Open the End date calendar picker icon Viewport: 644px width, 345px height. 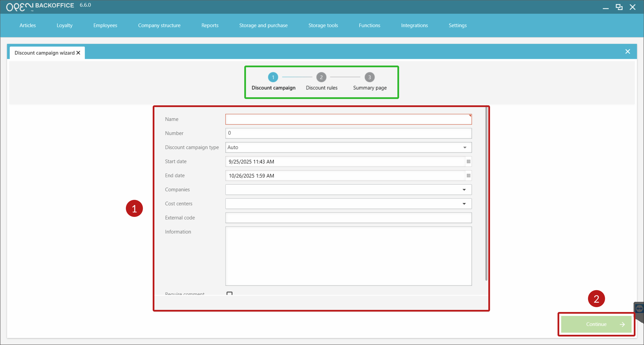(468, 176)
